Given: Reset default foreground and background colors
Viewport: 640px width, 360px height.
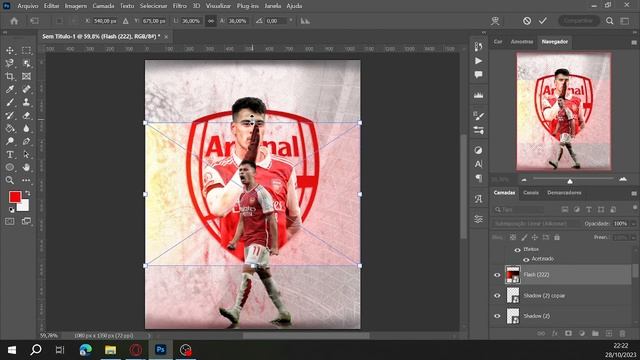Looking at the screenshot, I should click(x=11, y=210).
